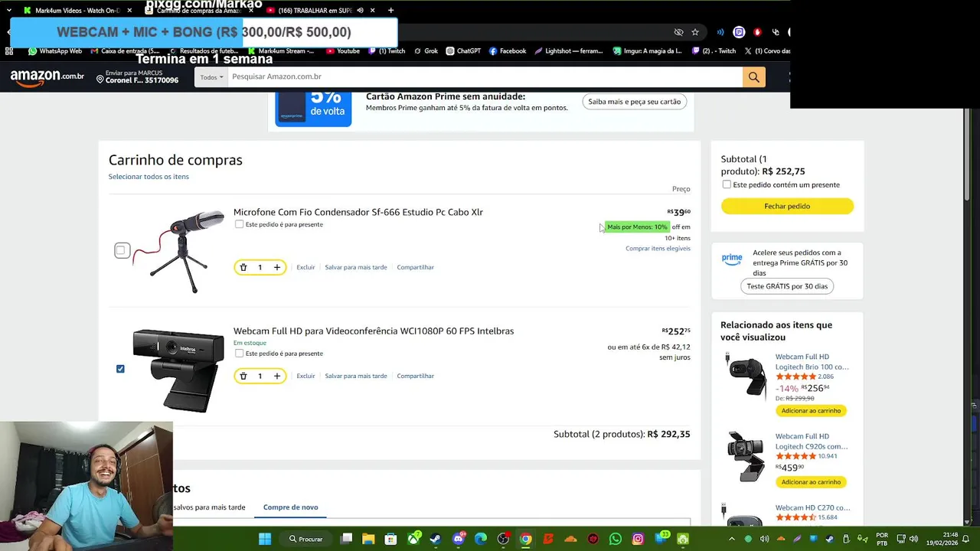This screenshot has height=551, width=980.
Task: Open WhatsApp from the taskbar
Action: coord(616,539)
